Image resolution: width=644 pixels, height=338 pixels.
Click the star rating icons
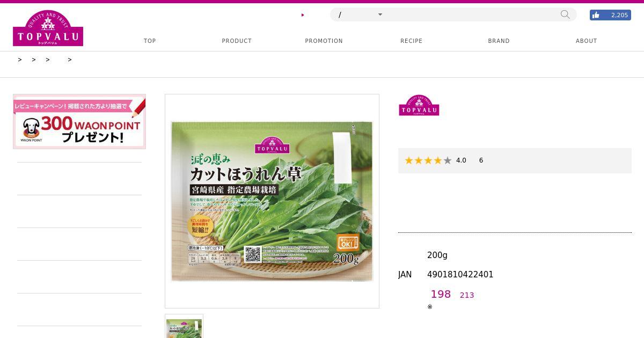pyautogui.click(x=428, y=160)
